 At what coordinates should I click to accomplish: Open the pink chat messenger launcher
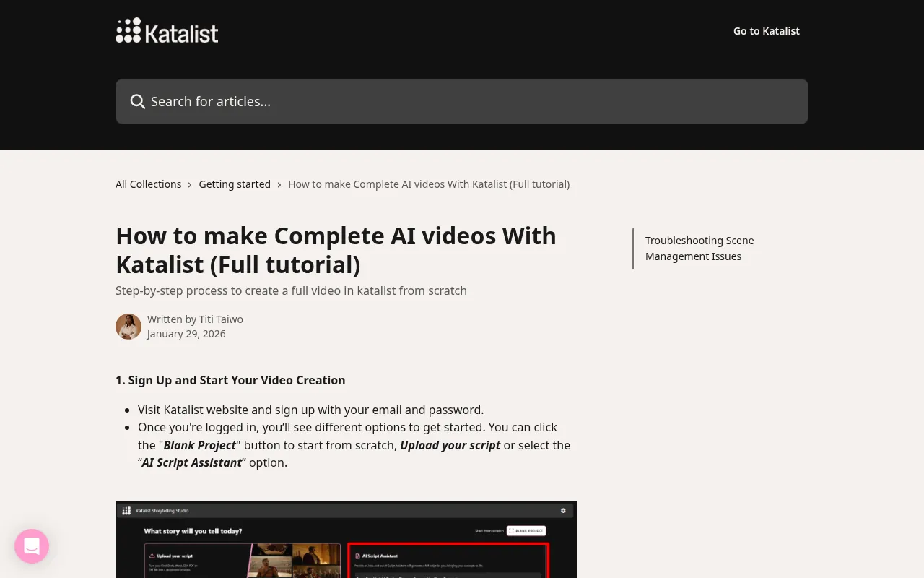32,546
